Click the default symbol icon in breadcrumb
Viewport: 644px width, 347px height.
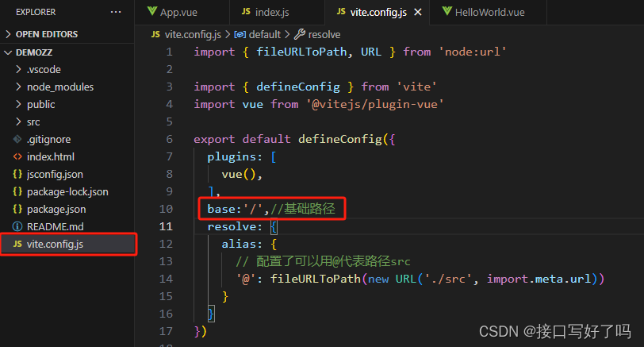click(x=240, y=34)
